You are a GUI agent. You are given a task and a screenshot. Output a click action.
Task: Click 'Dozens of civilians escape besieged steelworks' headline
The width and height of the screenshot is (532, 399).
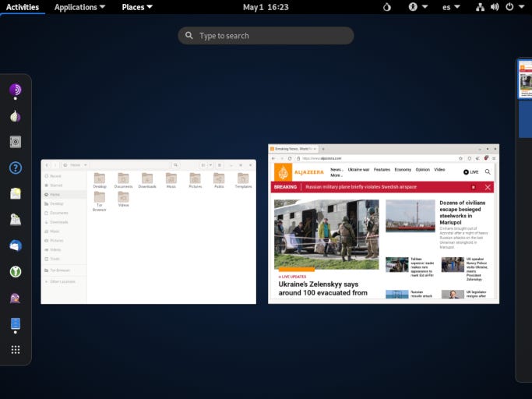pyautogui.click(x=462, y=213)
